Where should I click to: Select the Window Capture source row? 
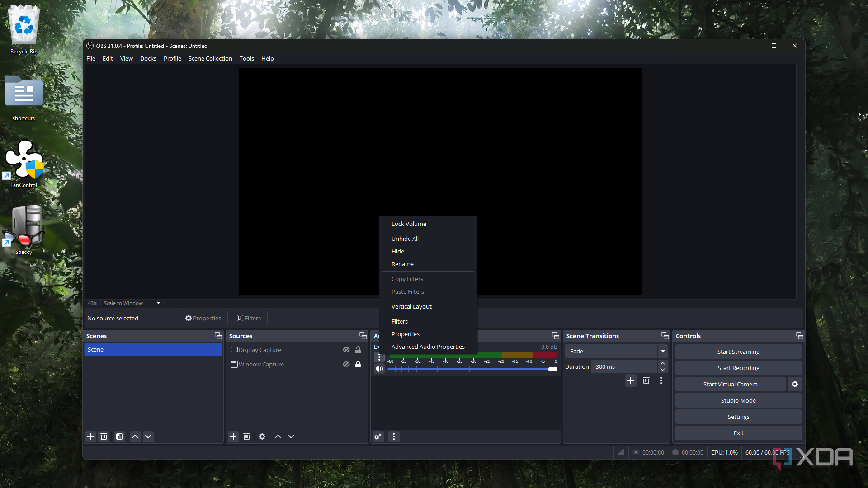(297, 364)
